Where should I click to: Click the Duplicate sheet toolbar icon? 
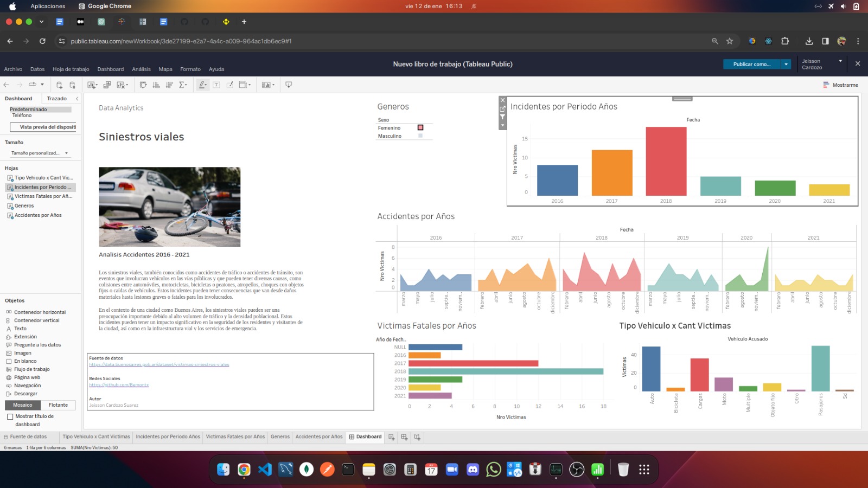(107, 85)
